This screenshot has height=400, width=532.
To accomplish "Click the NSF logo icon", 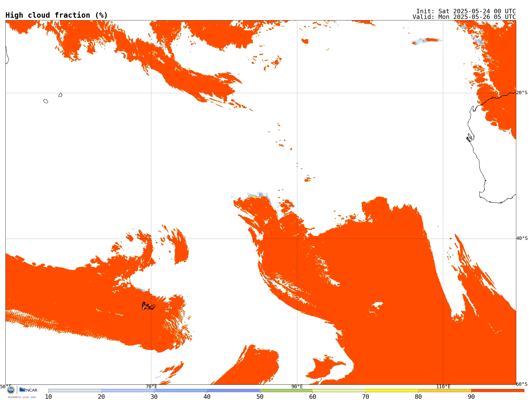I will click(11, 390).
